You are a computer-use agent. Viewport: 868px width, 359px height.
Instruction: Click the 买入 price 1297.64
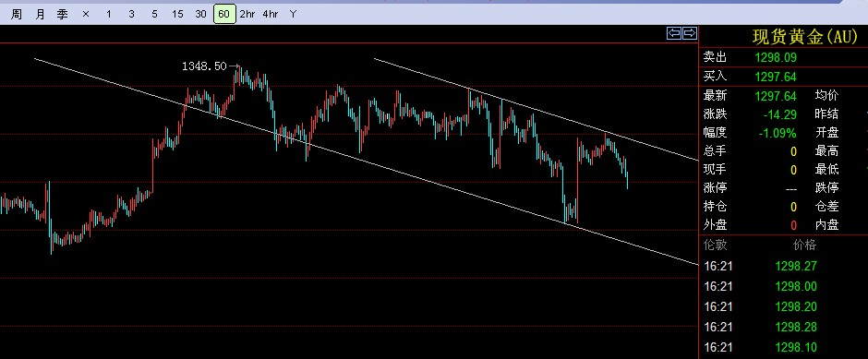click(776, 77)
